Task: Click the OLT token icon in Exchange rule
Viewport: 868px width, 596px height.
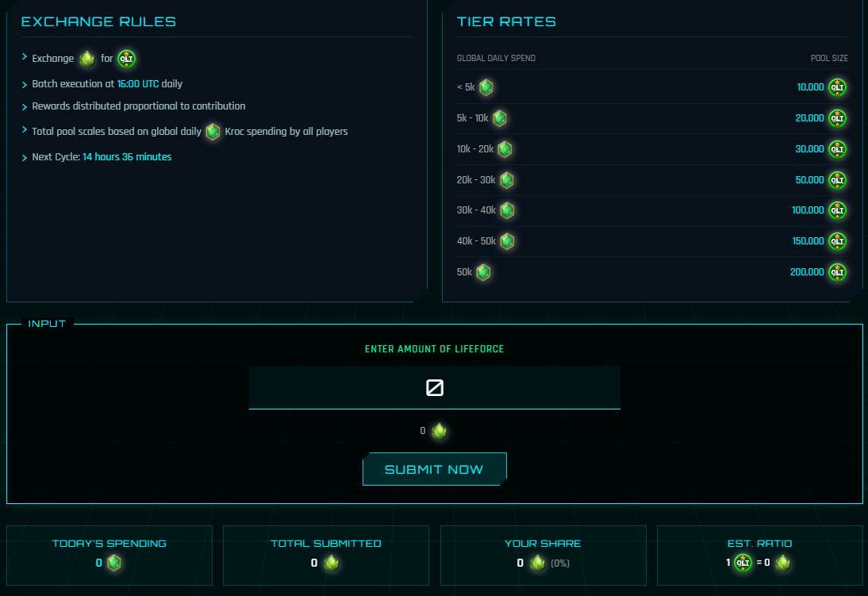Action: pos(126,59)
